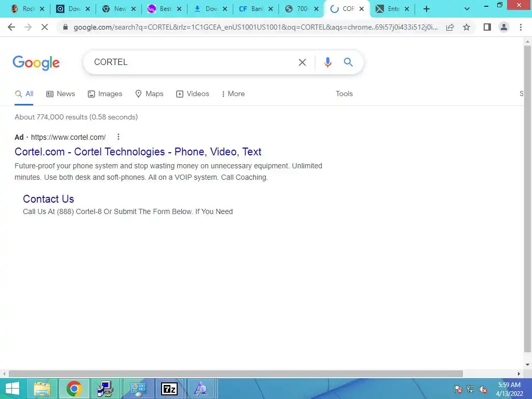The width and height of the screenshot is (532, 399).
Task: Show Maps results
Action: point(149,94)
